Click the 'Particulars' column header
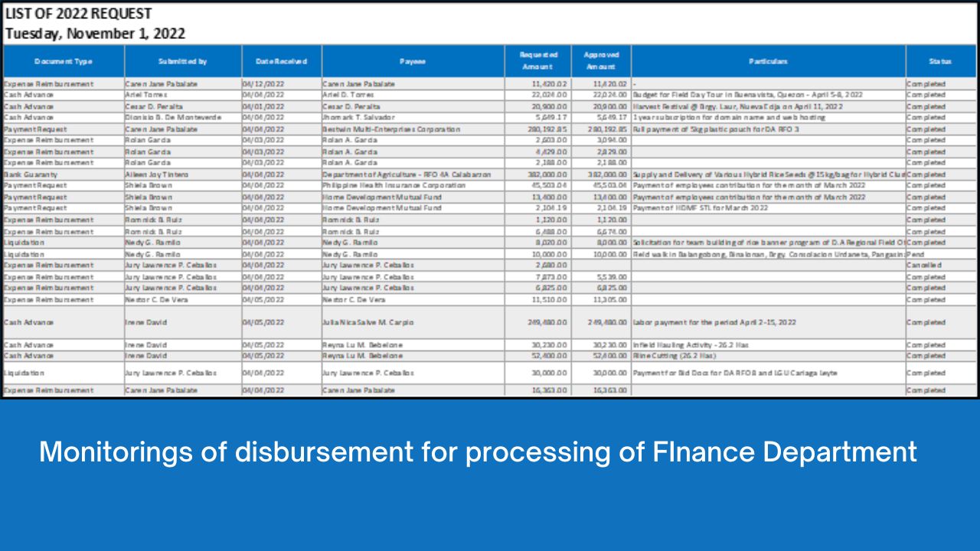The image size is (980, 551). pyautogui.click(x=769, y=60)
